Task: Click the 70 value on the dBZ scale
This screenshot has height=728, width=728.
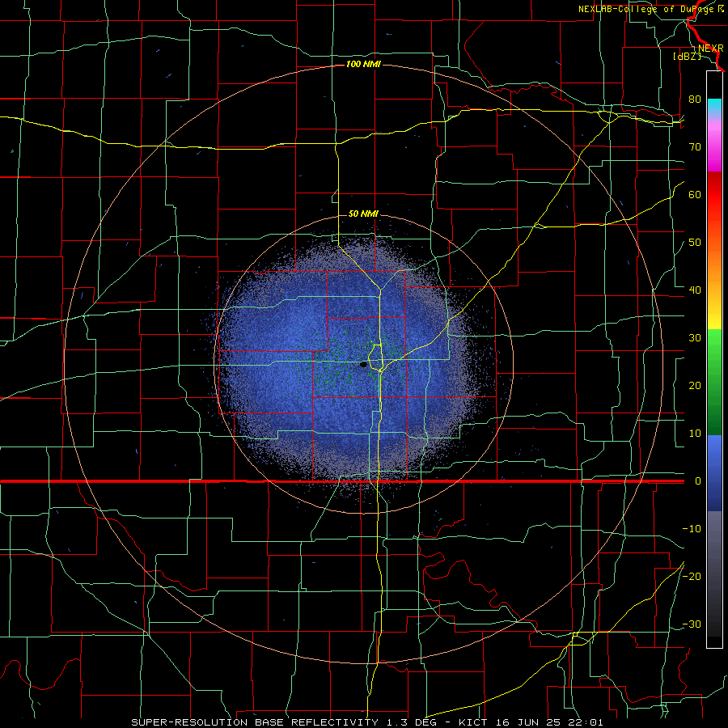Action: 695,146
